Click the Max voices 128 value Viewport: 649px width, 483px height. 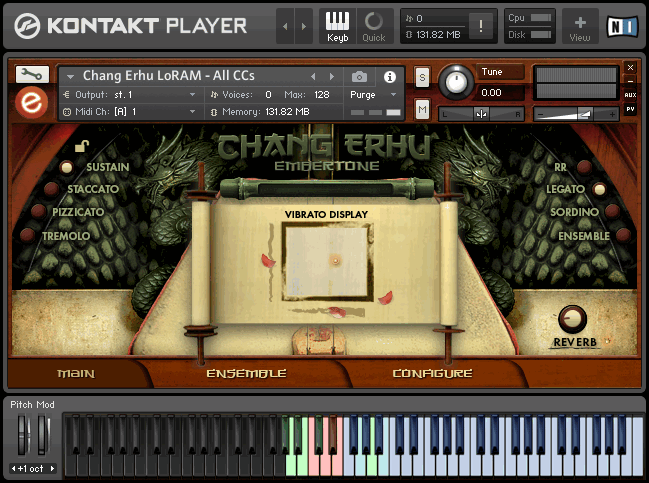point(322,95)
